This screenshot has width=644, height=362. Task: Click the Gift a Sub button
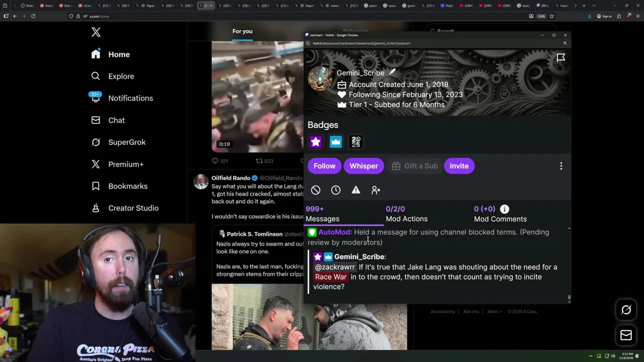click(x=415, y=166)
